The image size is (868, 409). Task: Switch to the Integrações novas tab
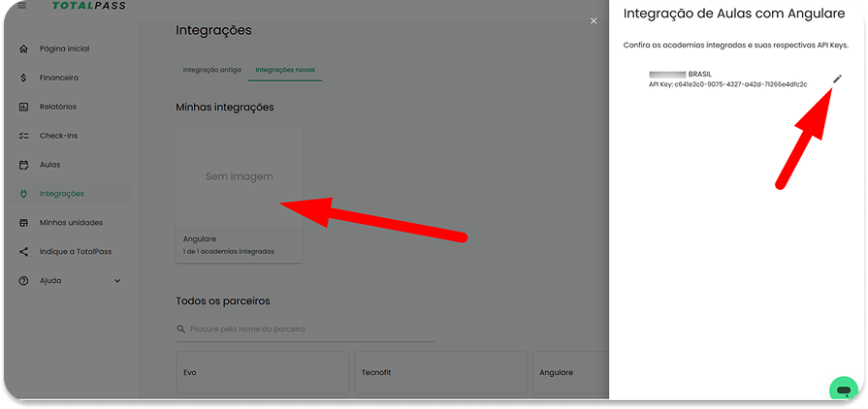click(285, 71)
